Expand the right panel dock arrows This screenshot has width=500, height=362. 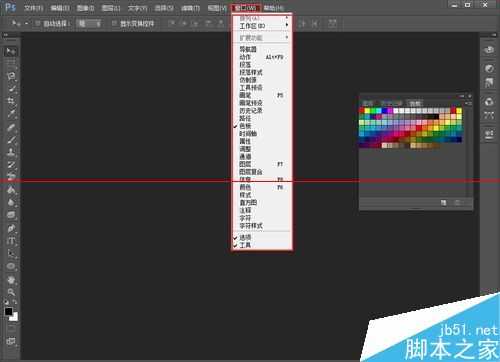(x=493, y=34)
